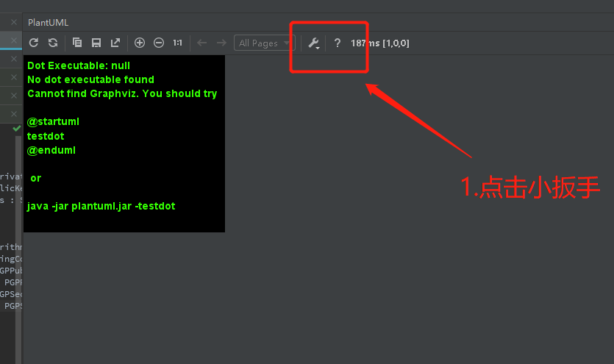Click the 'java -jar plantuml.jar -testdot' line
The height and width of the screenshot is (364, 614).
(x=101, y=206)
